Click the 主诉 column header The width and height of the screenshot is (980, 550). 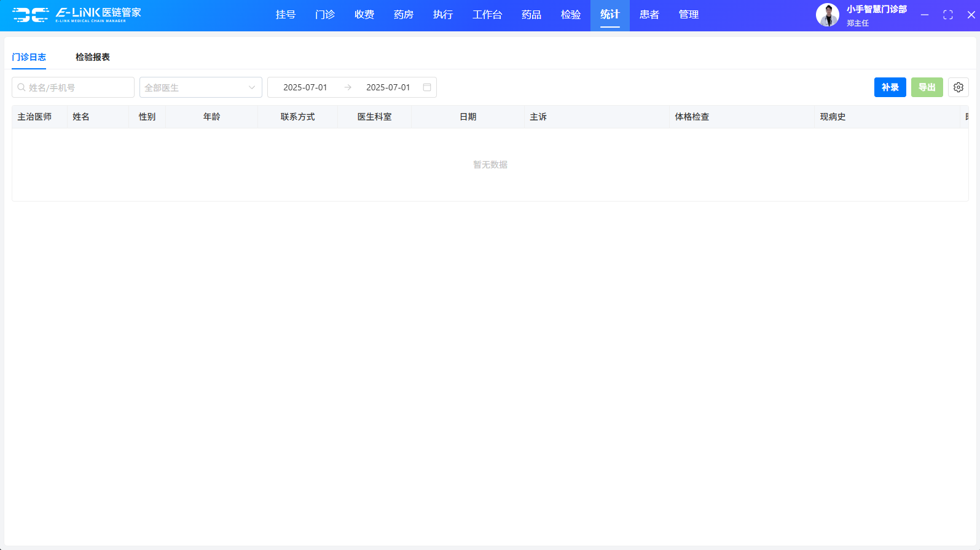(538, 117)
